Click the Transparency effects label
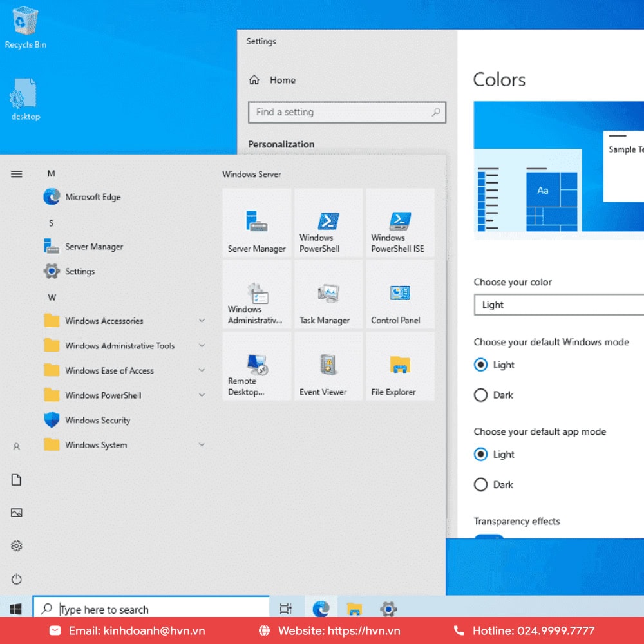Image resolution: width=644 pixels, height=644 pixels. (x=516, y=521)
